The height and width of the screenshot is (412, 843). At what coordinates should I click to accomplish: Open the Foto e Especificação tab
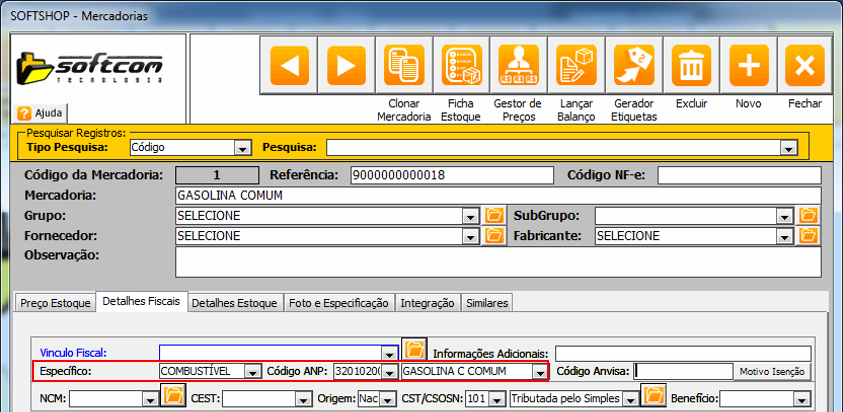339,303
